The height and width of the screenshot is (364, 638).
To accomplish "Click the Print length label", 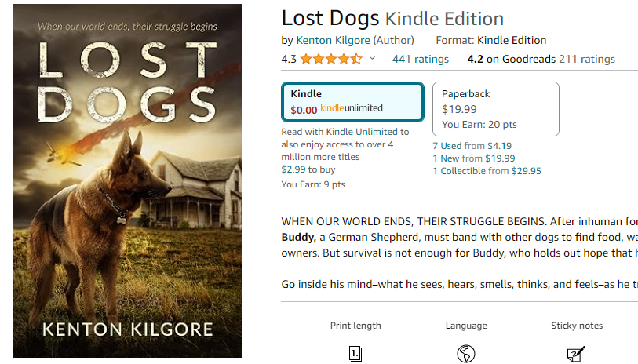I will [355, 326].
